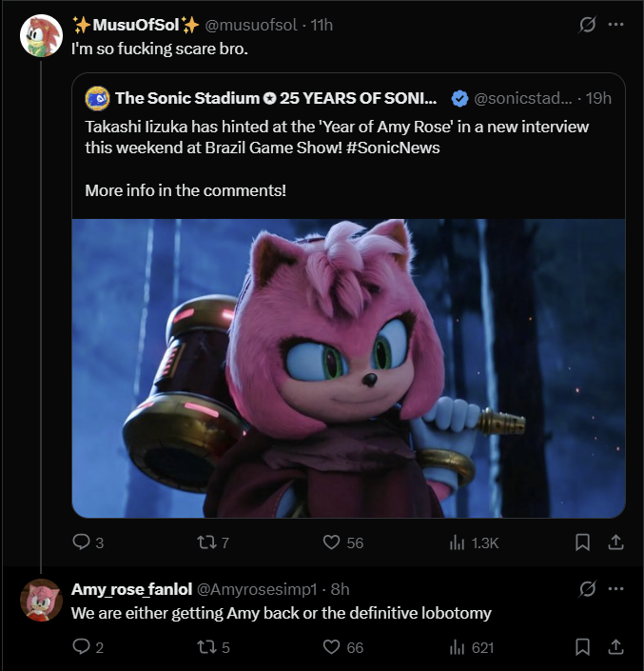644x671 pixels.
Task: Open the Amy Rose image
Action: (x=348, y=368)
